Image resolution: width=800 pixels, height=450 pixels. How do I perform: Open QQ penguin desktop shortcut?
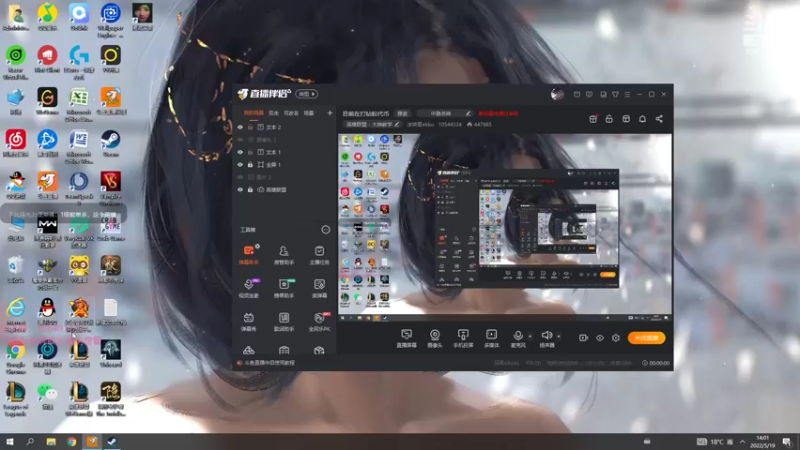click(47, 312)
